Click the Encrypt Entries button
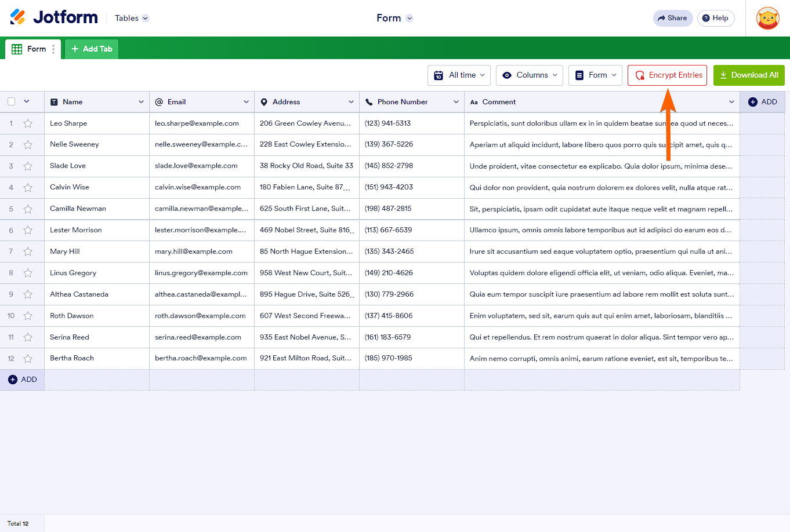Screen dimensions: 790x532 (x=667, y=75)
